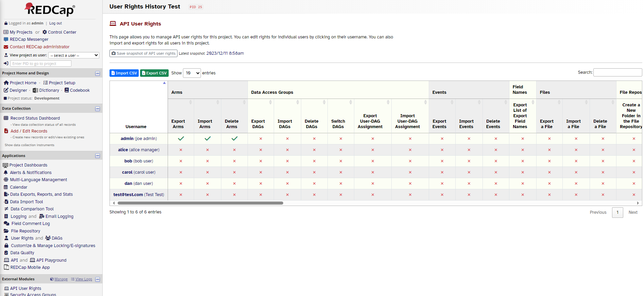Toggle Delete Arms checkmark for admin
Screen dimensions: 644x296
point(234,139)
